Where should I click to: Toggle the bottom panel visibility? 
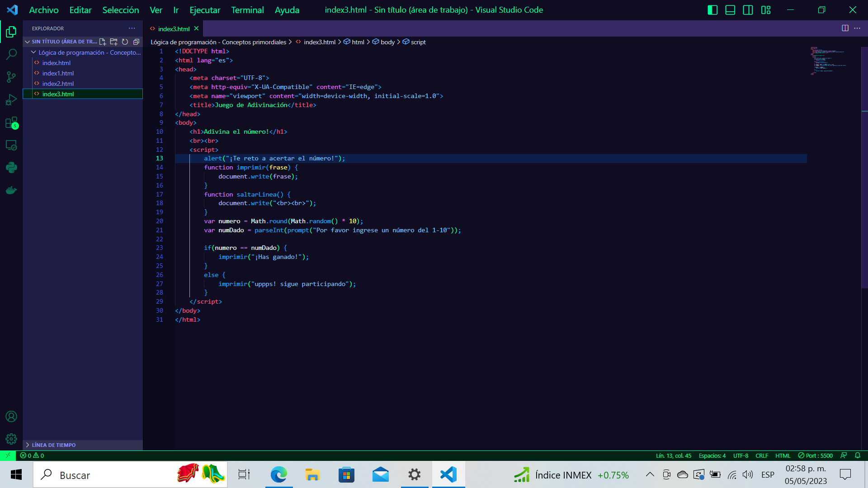pyautogui.click(x=730, y=10)
